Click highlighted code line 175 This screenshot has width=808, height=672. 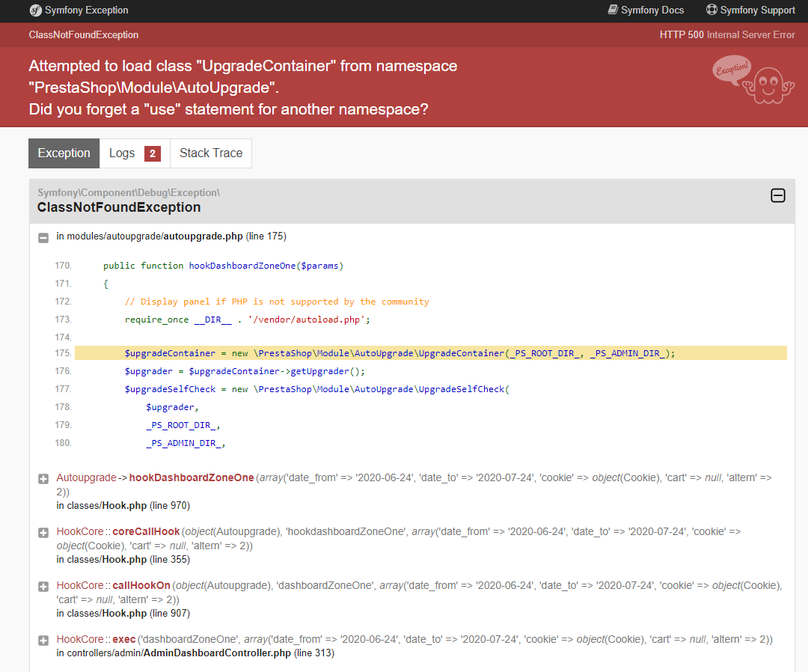click(x=431, y=353)
